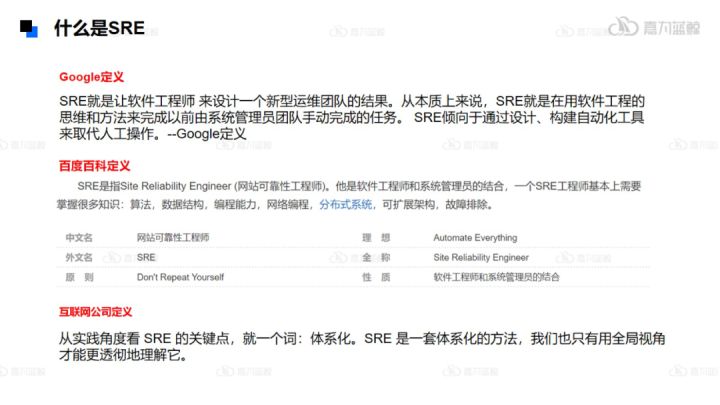Image resolution: width=720 pixels, height=405 pixels.
Task: Click the cell 网站可靠性工程师 in the table
Action: tap(173, 237)
